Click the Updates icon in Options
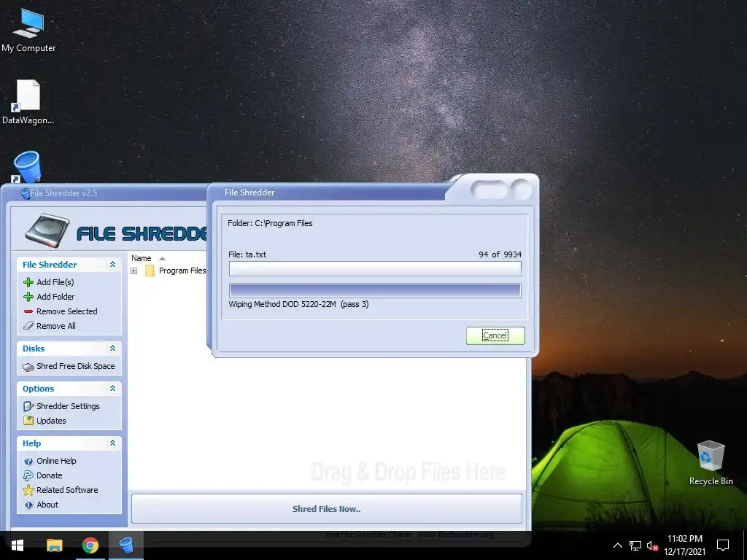Viewport: 747px width, 560px height. coord(28,421)
